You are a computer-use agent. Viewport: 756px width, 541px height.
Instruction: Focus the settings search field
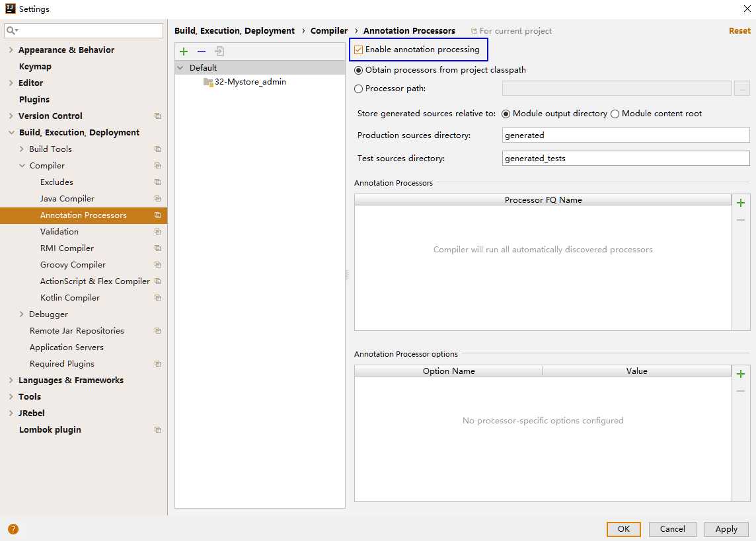83,30
